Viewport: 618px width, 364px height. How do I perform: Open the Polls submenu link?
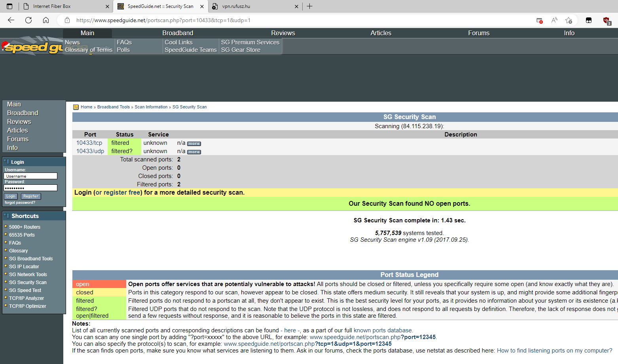[123, 50]
